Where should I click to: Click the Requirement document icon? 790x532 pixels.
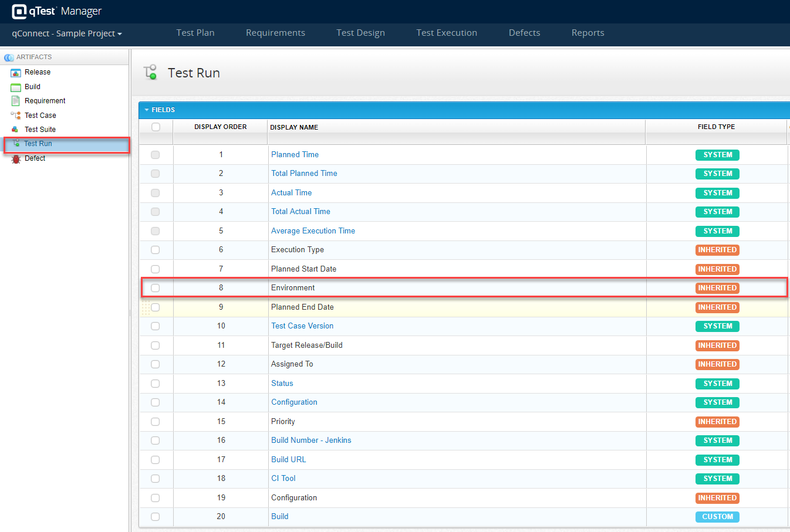click(16, 101)
